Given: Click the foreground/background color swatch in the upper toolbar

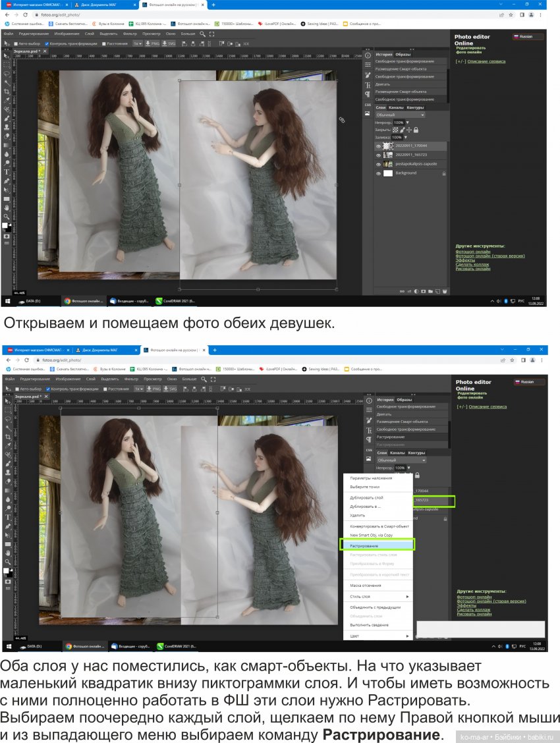Looking at the screenshot, I should click(x=7, y=227).
